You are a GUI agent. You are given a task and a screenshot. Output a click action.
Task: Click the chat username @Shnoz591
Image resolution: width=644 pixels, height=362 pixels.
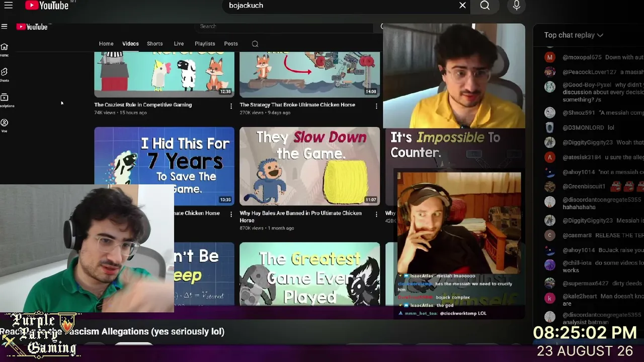(579, 113)
